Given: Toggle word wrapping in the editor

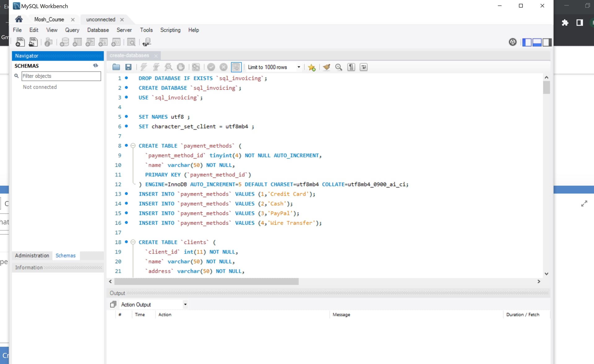Looking at the screenshot, I should [364, 67].
